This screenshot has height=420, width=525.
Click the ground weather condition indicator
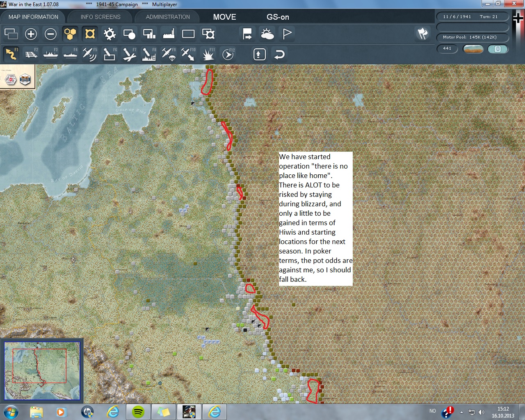click(473, 49)
